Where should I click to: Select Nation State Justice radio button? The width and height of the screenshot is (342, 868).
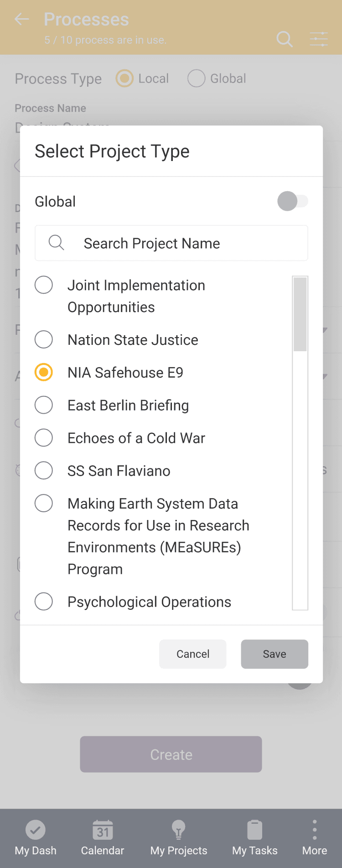(x=44, y=340)
